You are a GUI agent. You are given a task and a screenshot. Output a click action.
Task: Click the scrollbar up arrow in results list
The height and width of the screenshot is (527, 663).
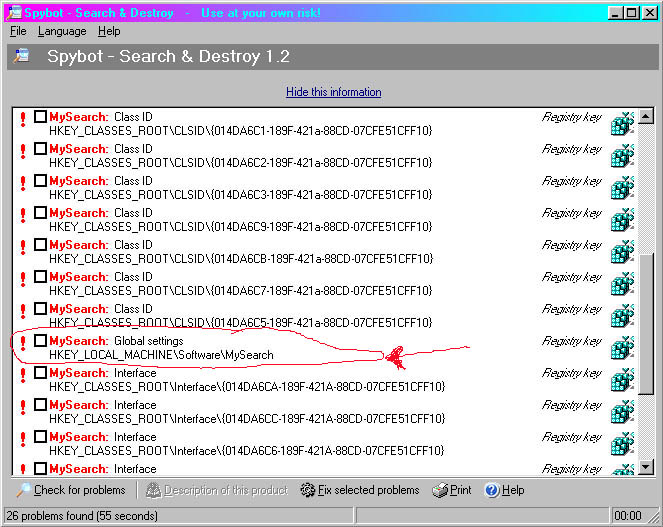coord(644,115)
